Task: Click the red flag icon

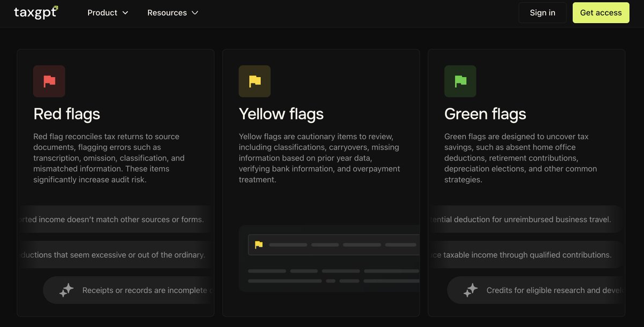Action: [49, 81]
